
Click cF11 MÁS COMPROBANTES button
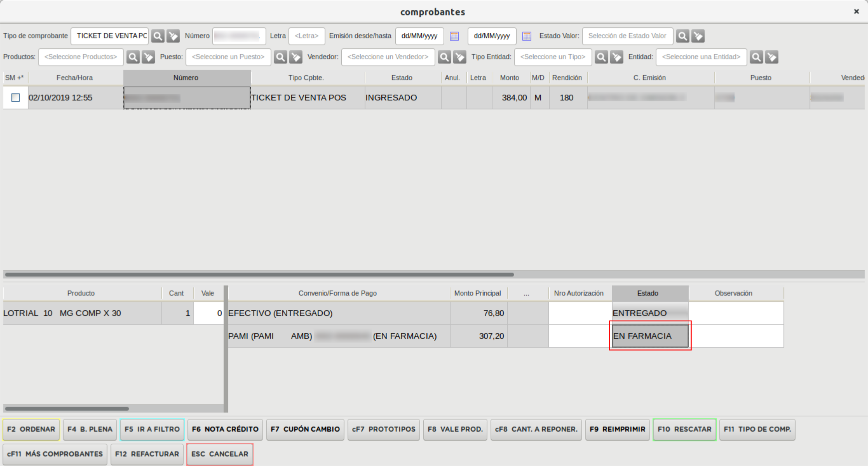[x=55, y=454]
